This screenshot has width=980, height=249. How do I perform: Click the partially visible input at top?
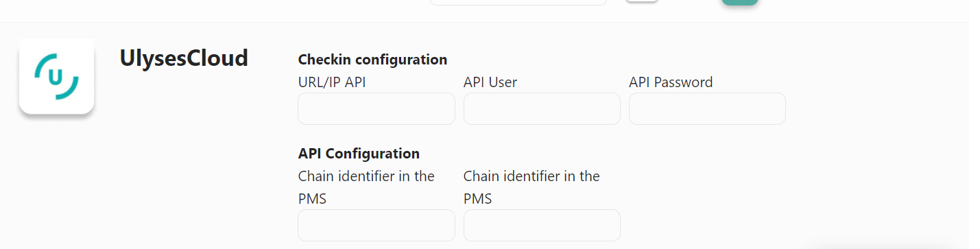click(518, 2)
